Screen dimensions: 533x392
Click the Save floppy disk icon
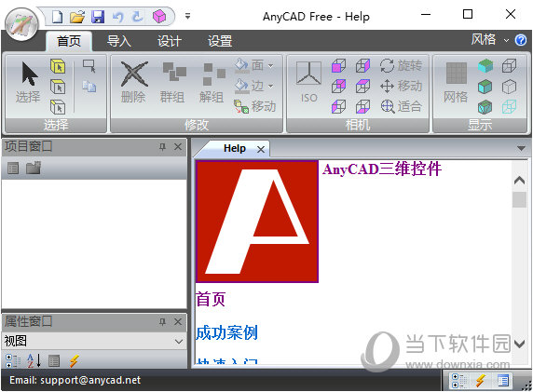tap(98, 17)
